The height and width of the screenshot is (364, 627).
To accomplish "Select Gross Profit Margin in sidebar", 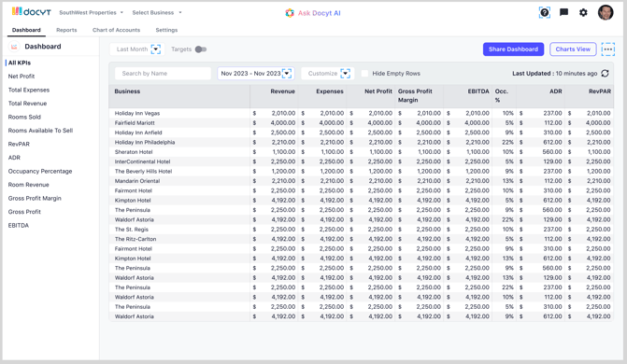I will [x=35, y=199].
